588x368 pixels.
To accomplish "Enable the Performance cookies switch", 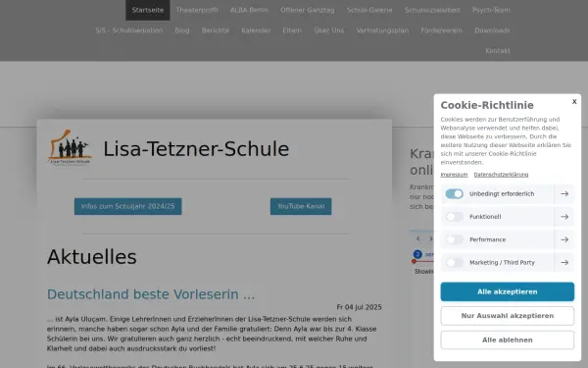I will [x=454, y=239].
